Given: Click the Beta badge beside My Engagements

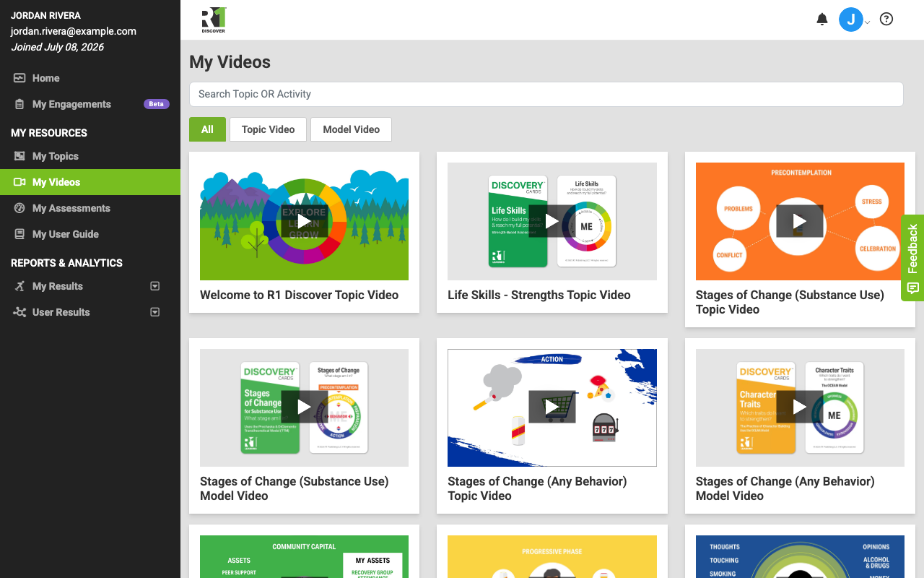Looking at the screenshot, I should pyautogui.click(x=156, y=104).
